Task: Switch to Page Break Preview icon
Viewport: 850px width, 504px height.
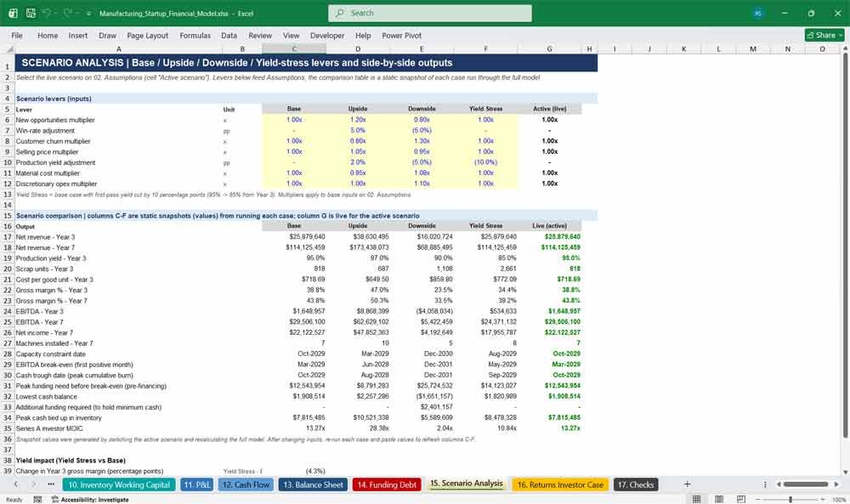Action: tap(741, 499)
